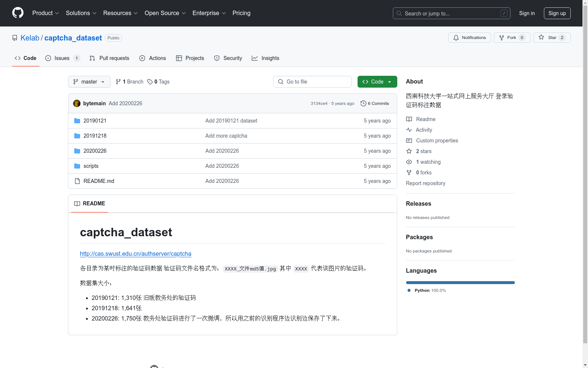The width and height of the screenshot is (588, 368).
Task: Click the bytemain author name
Action: click(94, 103)
